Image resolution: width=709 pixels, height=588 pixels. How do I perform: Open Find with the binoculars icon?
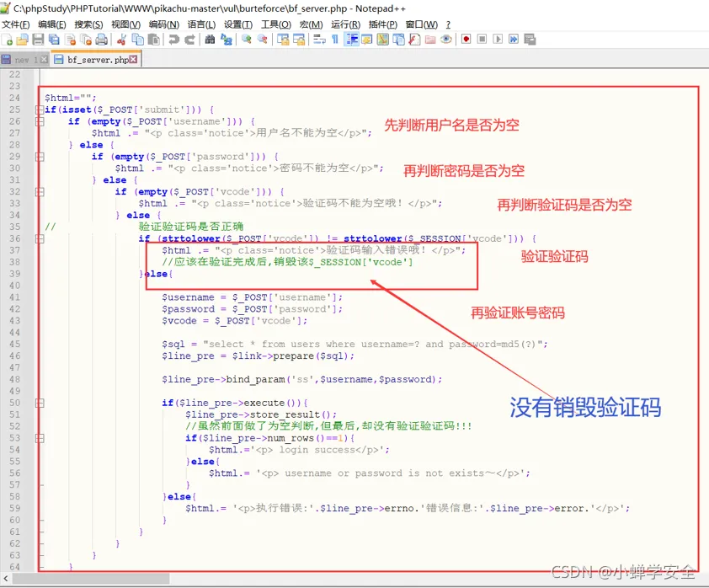210,40
